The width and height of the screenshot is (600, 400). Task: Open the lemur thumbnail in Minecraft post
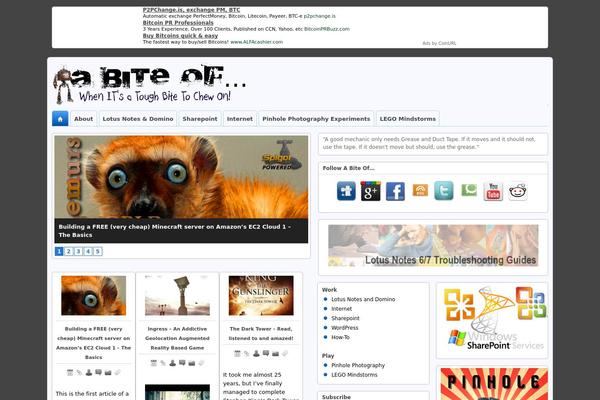click(93, 296)
